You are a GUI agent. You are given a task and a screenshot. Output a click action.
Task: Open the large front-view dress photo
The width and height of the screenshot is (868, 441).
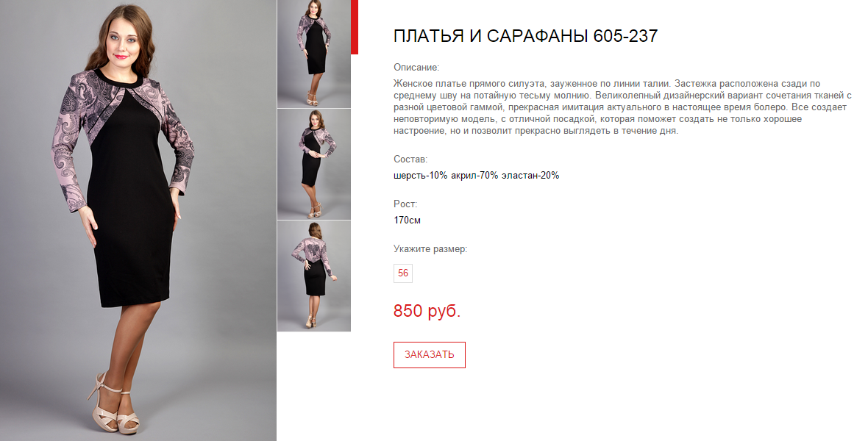tap(138, 220)
